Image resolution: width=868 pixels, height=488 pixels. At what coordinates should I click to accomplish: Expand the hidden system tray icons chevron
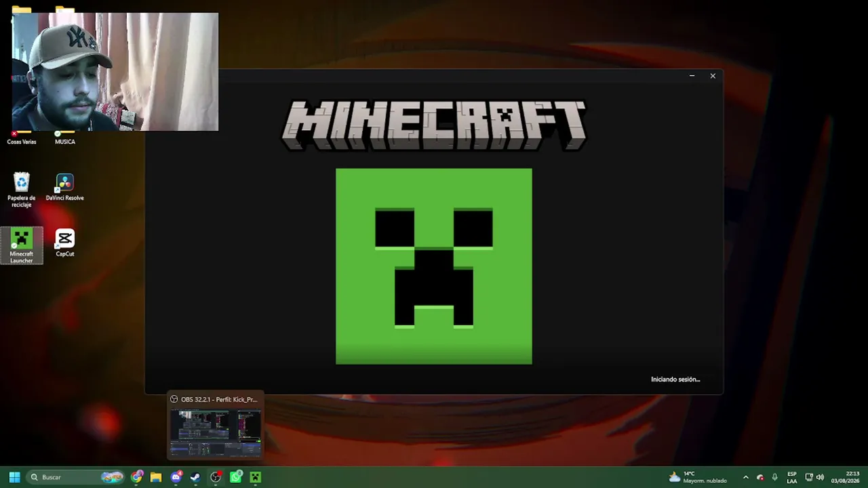coord(746,477)
